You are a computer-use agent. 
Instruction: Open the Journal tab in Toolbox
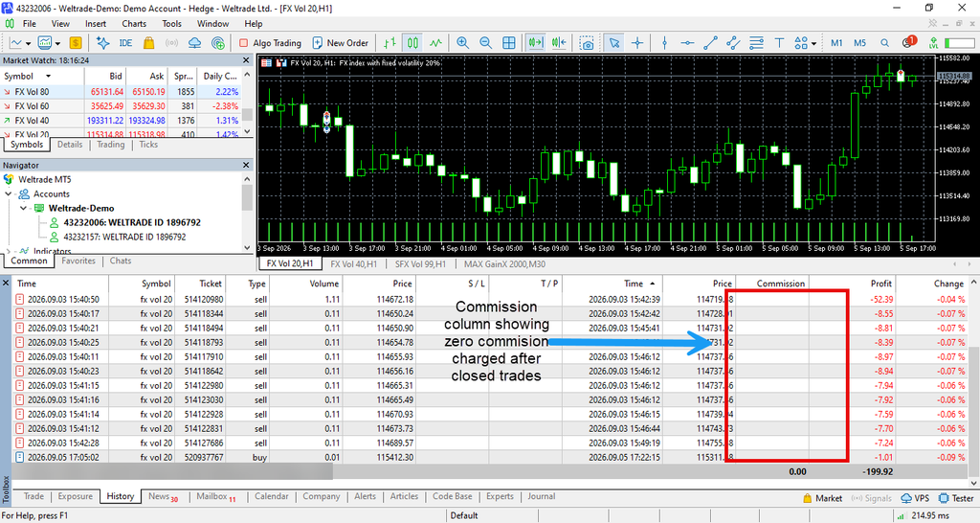542,496
